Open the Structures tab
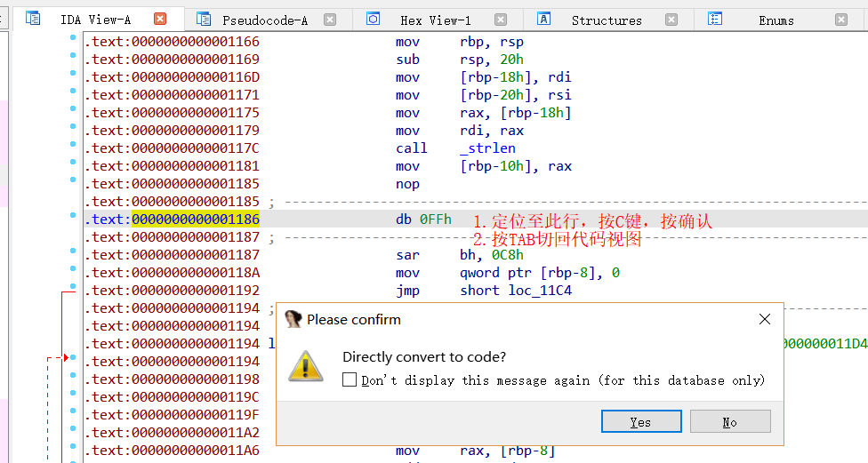The width and height of the screenshot is (868, 463). 606,20
